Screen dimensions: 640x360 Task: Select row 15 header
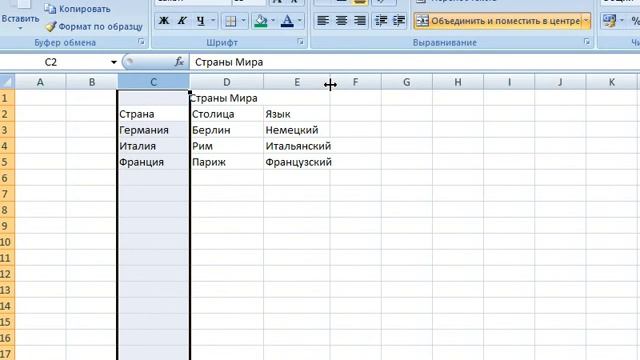(7, 322)
